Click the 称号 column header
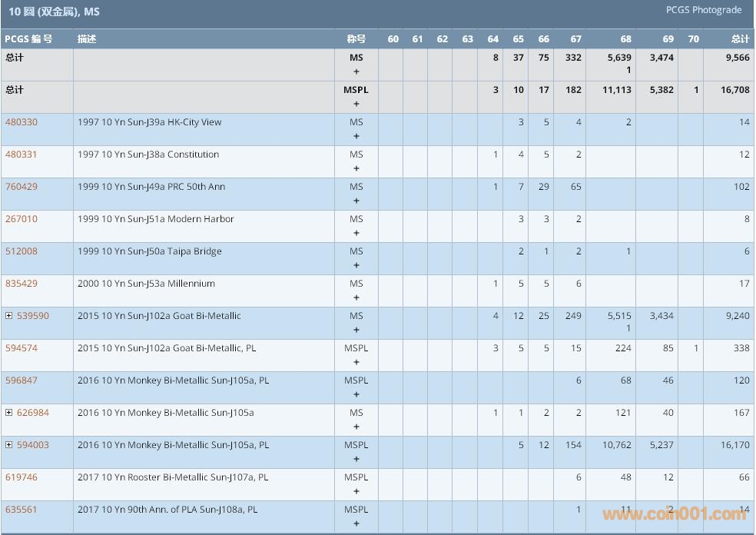756x535 pixels. pyautogui.click(x=356, y=39)
